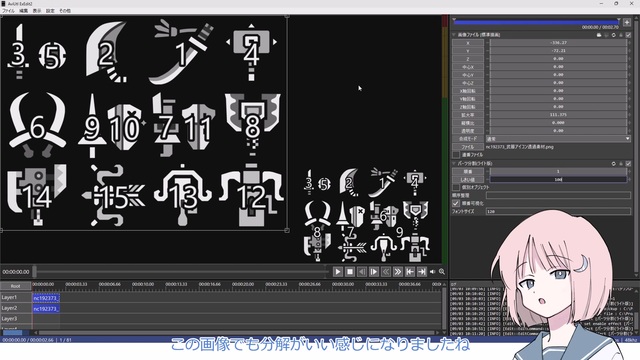Fast-forward using the double chevron button

tap(398, 271)
